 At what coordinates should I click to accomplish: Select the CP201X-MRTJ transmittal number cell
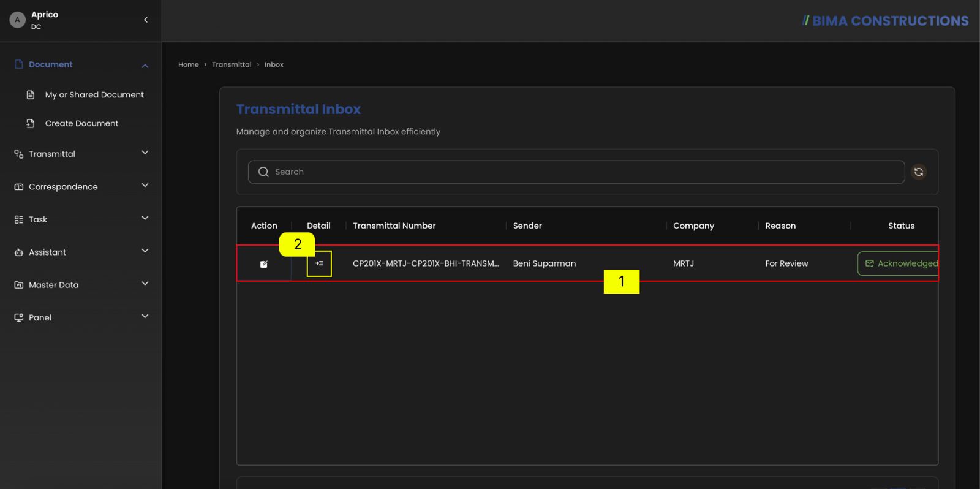point(426,263)
